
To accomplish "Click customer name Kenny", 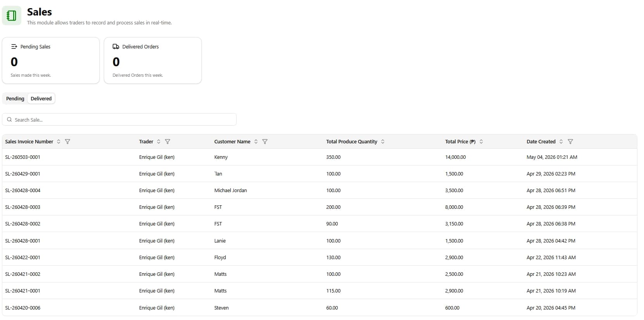I will point(221,157).
